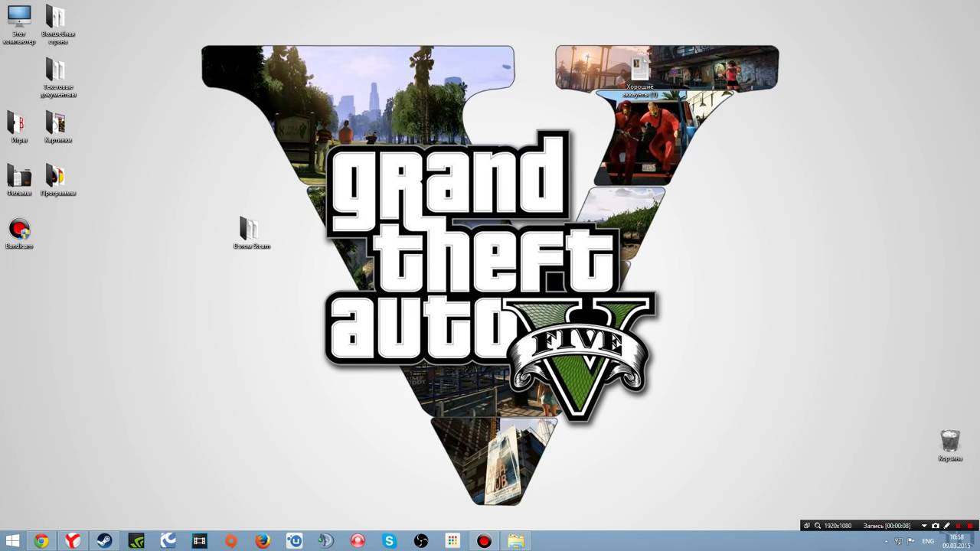Open File Explorer from the taskbar
980x551 pixels.
point(516,541)
